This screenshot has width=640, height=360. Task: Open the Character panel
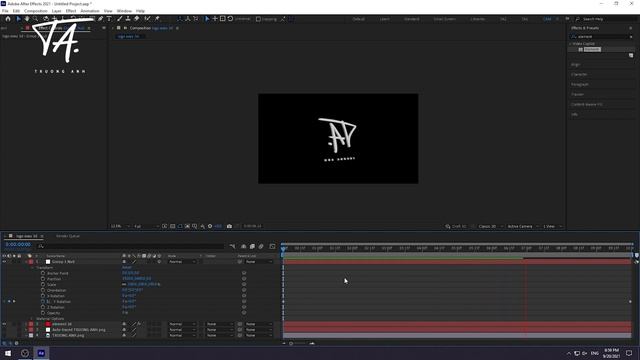coord(579,74)
